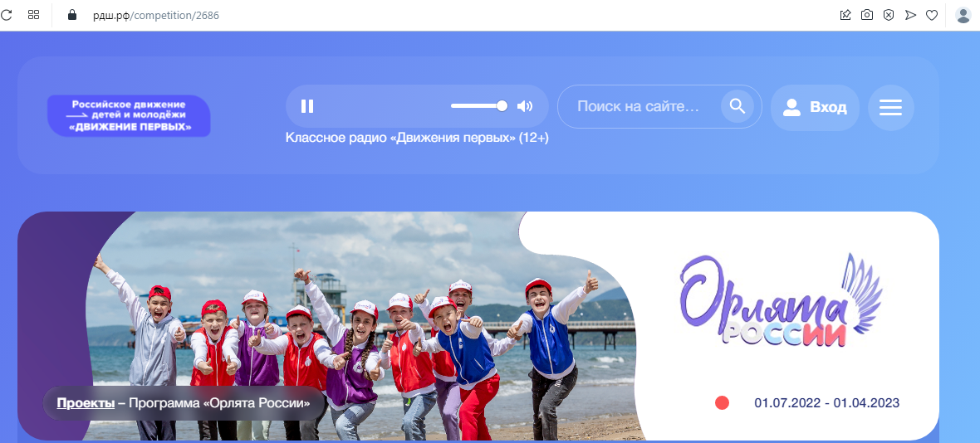Screen dimensions: 980x443
Task: Bookmark the page with the heart icon
Action: coord(932,15)
